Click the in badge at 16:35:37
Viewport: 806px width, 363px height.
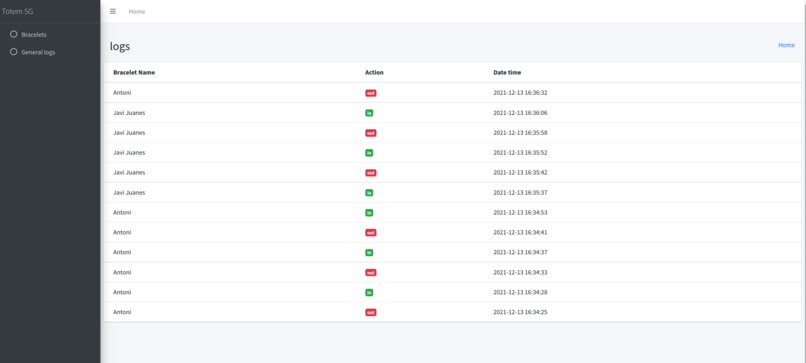(369, 193)
